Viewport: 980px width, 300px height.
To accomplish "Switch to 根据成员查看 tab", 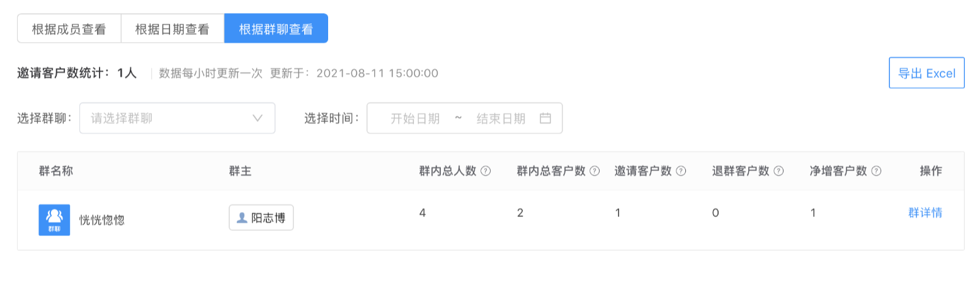I will tap(69, 29).
